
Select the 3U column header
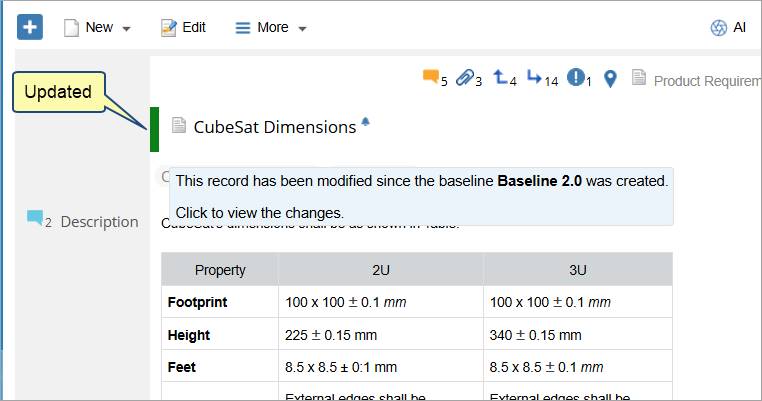pos(577,270)
